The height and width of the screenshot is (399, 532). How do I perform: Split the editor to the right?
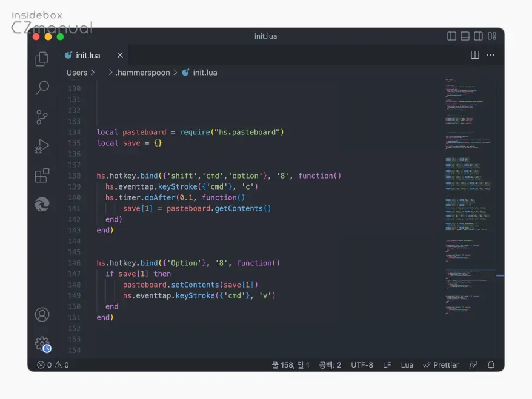pyautogui.click(x=475, y=55)
